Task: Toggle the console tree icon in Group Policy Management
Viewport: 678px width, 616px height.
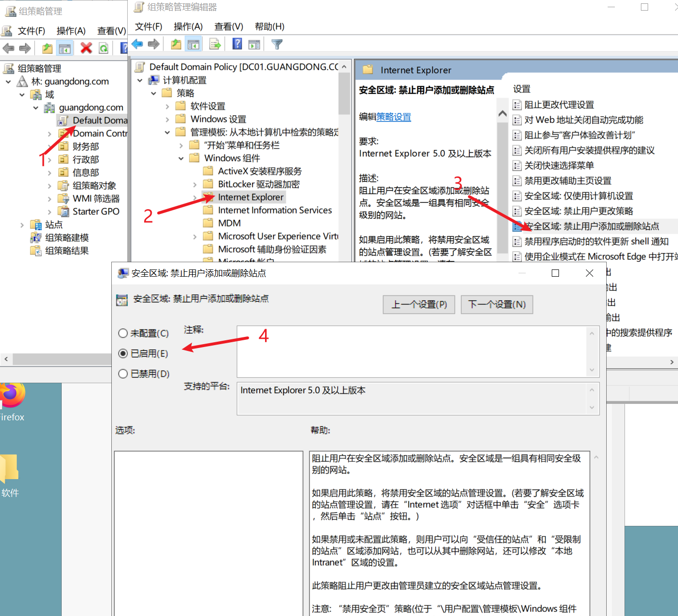Action: coord(65,48)
